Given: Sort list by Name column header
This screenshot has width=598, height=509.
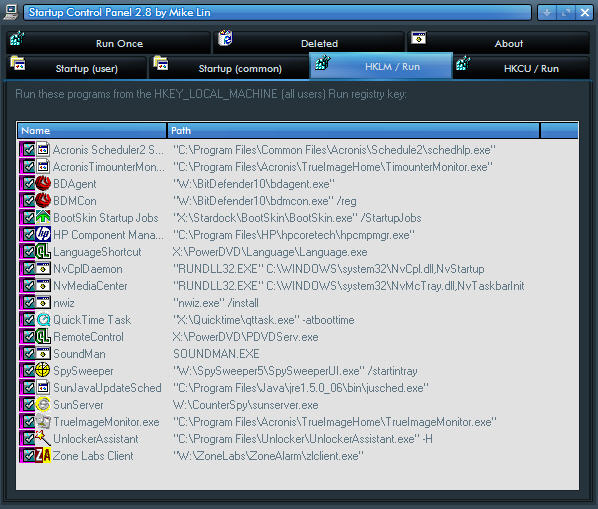Looking at the screenshot, I should pos(92,130).
